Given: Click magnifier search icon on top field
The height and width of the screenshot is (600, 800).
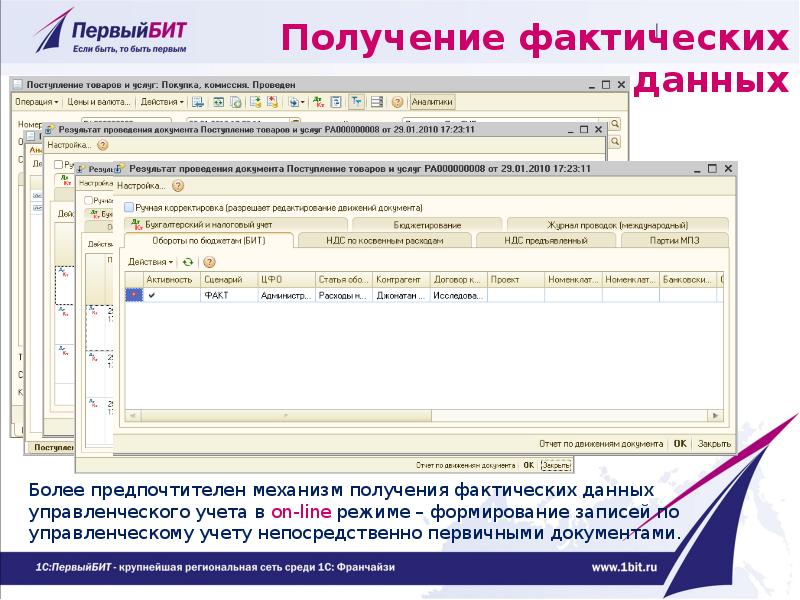Looking at the screenshot, I should pos(615,124).
